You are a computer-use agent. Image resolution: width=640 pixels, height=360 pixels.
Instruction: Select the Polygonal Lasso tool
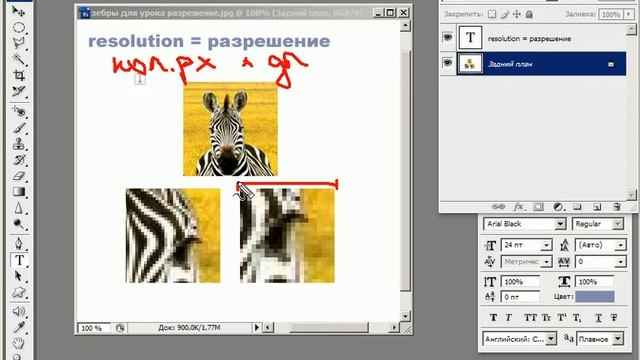click(18, 43)
